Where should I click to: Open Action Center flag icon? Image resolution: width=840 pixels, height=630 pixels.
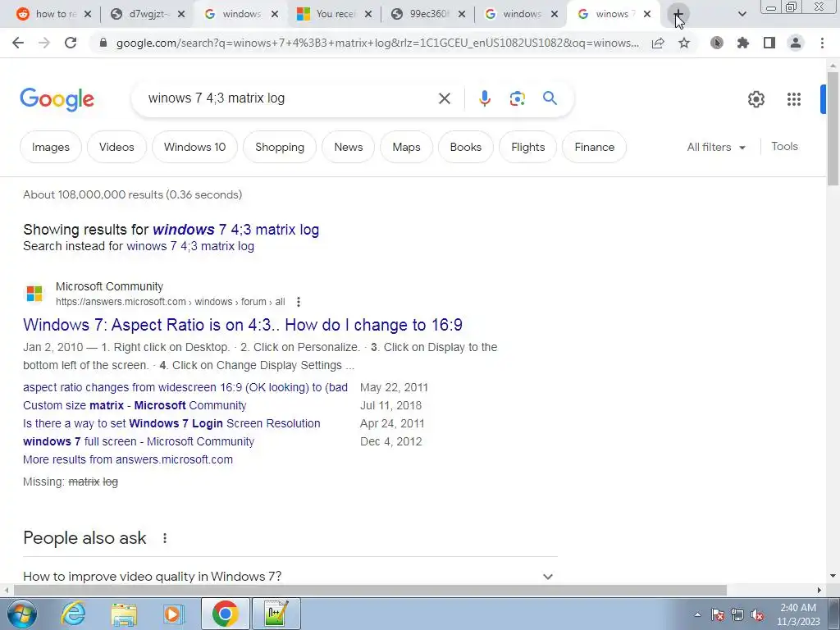pos(718,615)
